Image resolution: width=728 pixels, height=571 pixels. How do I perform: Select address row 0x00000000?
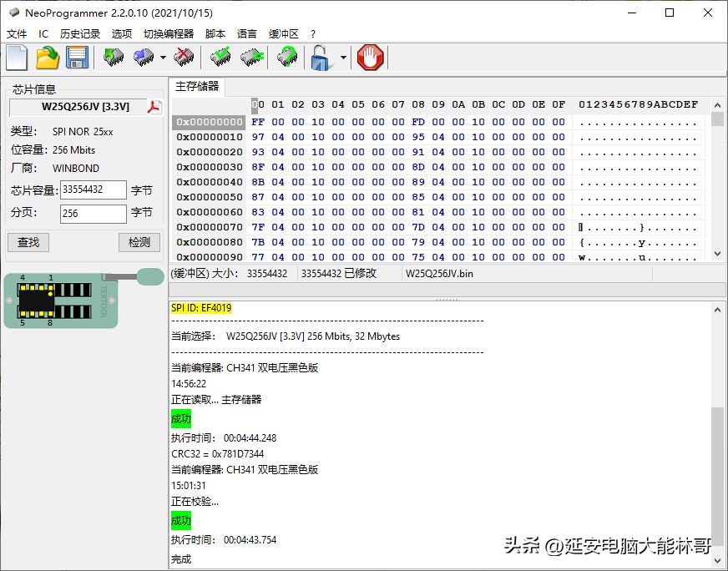pos(209,122)
